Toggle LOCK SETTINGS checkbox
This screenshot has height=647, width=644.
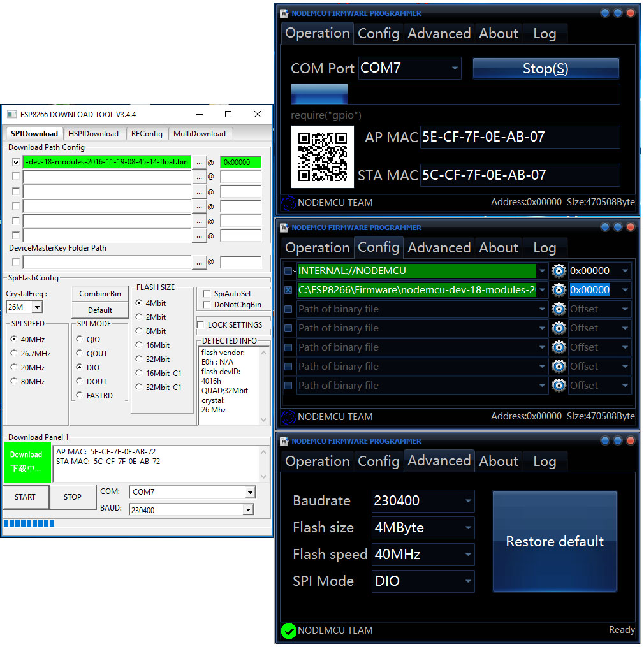point(201,324)
